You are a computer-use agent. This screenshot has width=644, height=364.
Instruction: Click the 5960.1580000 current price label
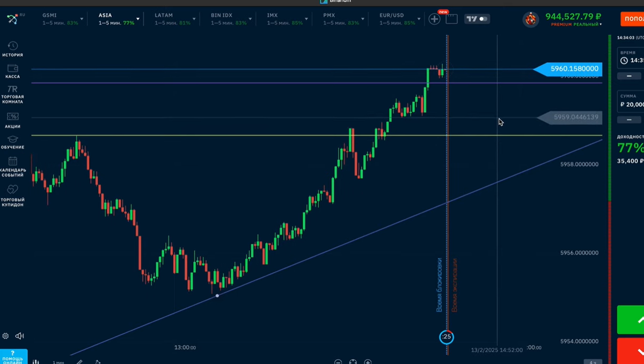point(568,69)
